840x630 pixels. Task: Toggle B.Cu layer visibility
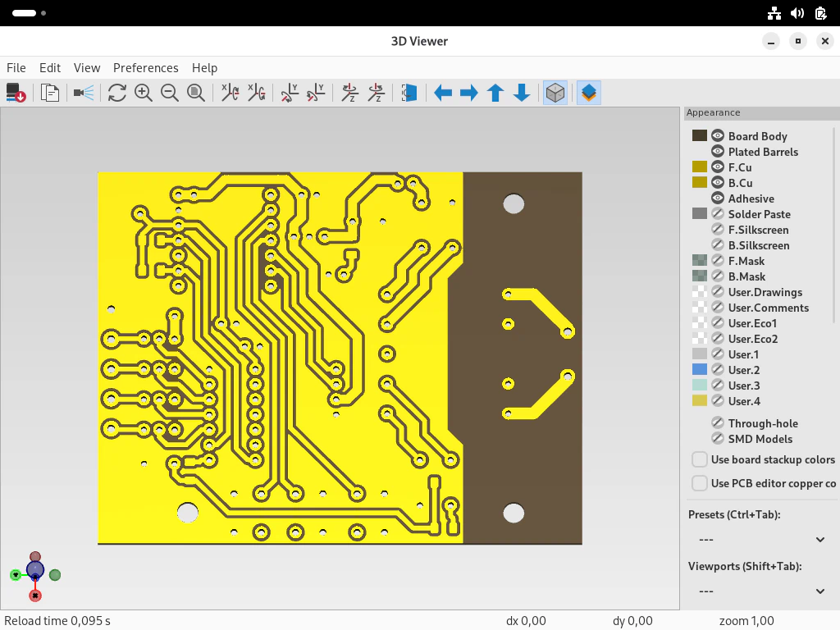pyautogui.click(x=717, y=182)
